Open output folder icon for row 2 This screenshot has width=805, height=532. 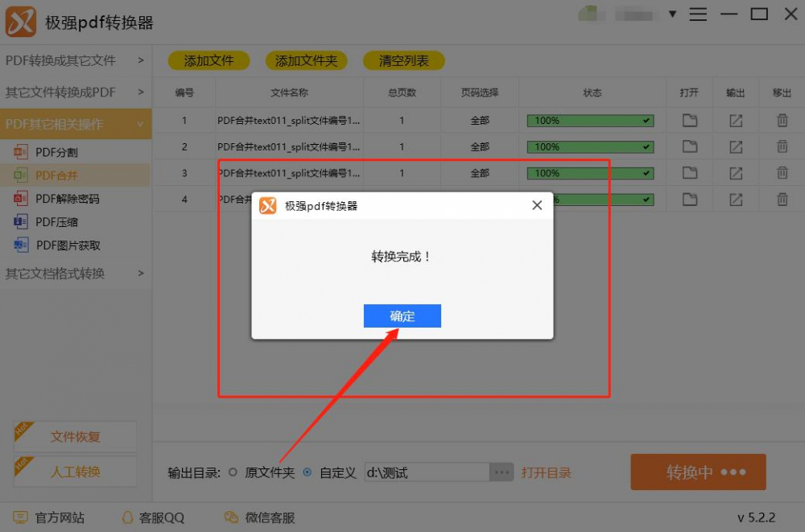(x=736, y=146)
